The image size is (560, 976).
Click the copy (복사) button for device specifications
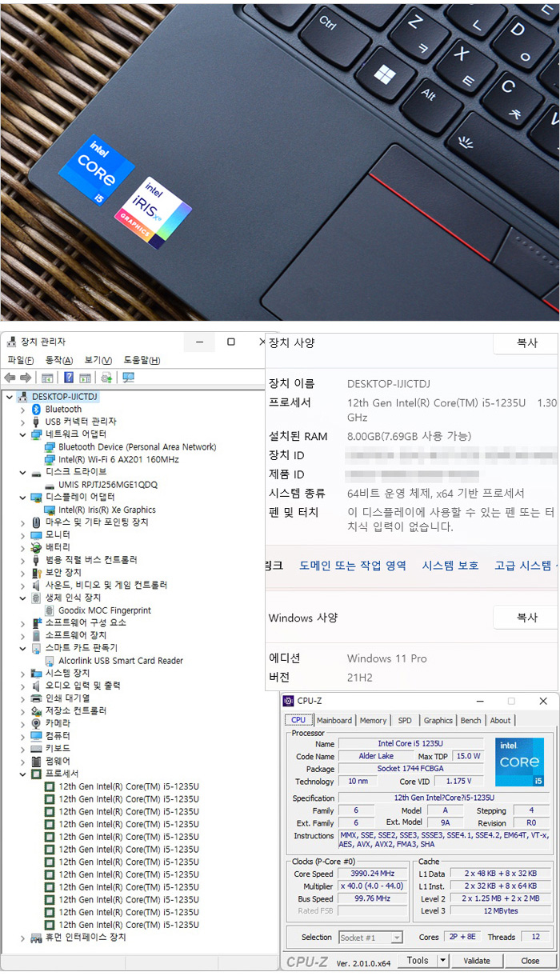pyautogui.click(x=526, y=343)
